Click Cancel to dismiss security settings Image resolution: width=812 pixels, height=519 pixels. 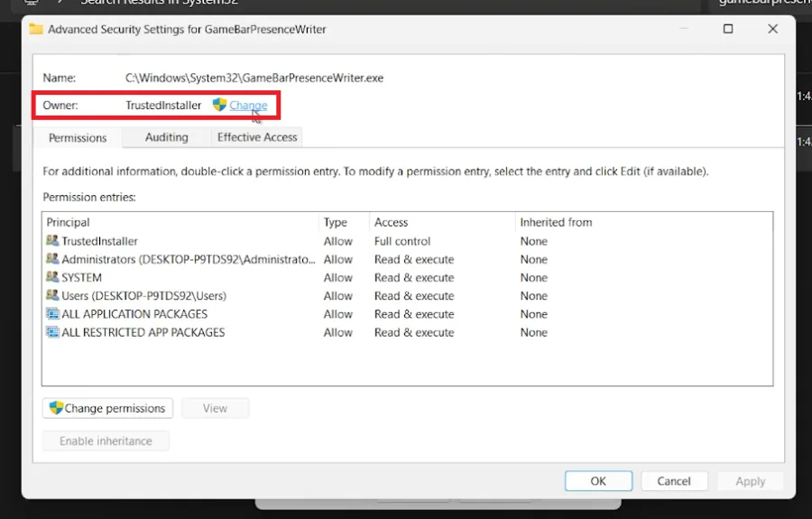[674, 481]
